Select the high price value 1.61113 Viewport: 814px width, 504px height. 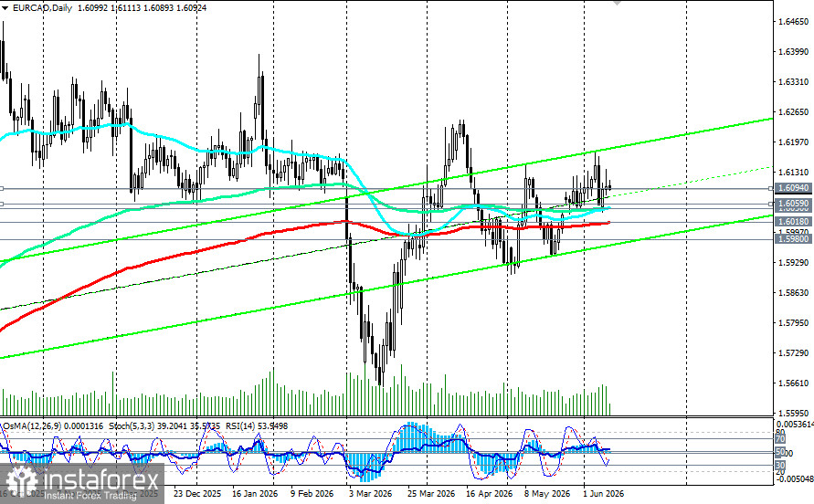click(126, 8)
